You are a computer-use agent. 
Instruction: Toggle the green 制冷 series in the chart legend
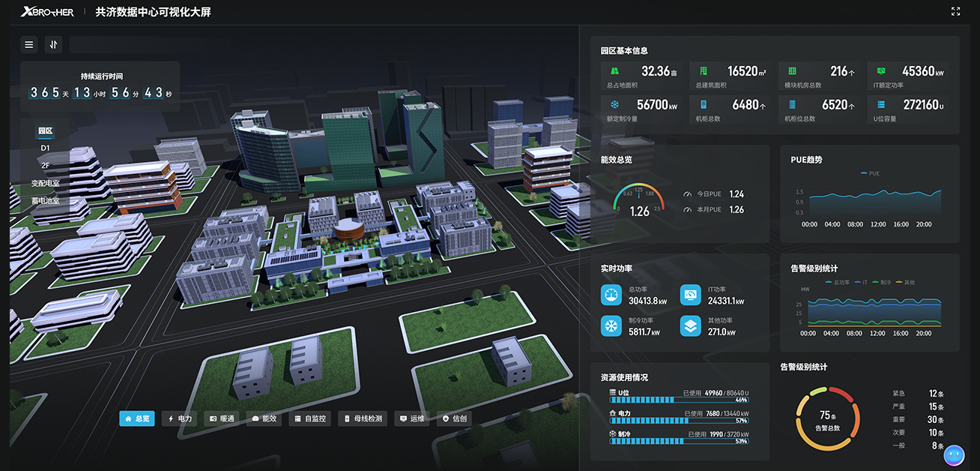click(x=880, y=282)
